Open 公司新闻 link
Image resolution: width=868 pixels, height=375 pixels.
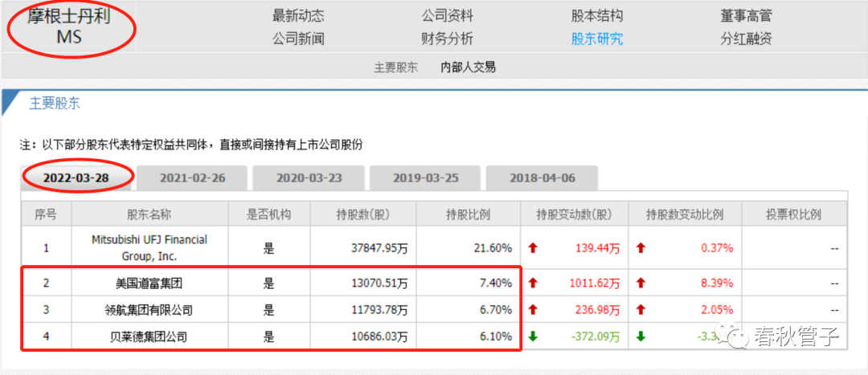[x=298, y=39]
